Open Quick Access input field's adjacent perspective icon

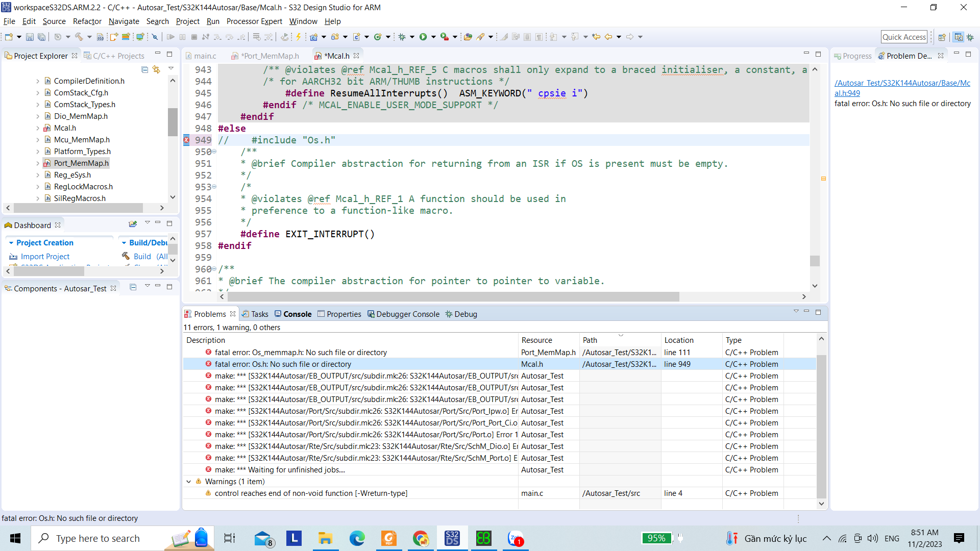tap(942, 37)
